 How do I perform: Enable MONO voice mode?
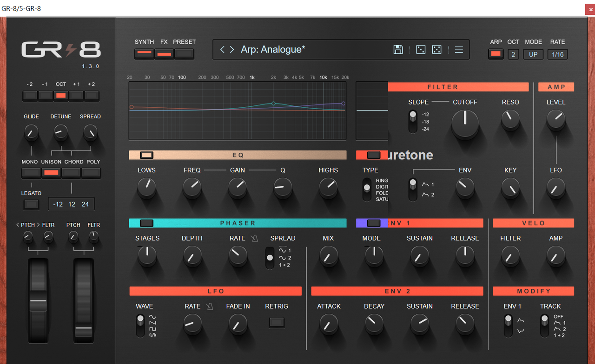[x=31, y=173]
